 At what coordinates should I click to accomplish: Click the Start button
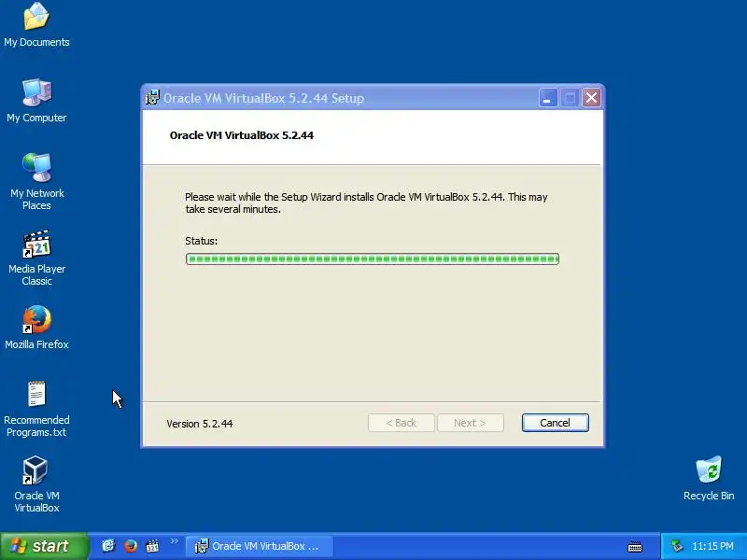pyautogui.click(x=44, y=546)
